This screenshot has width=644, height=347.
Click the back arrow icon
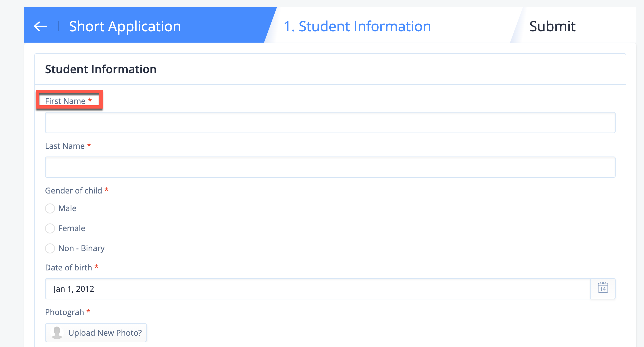pos(41,26)
